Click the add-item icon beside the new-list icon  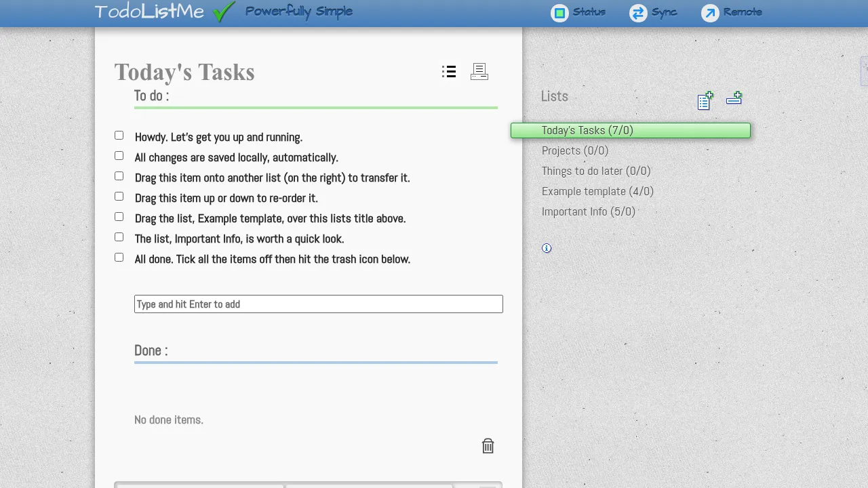pyautogui.click(x=734, y=99)
